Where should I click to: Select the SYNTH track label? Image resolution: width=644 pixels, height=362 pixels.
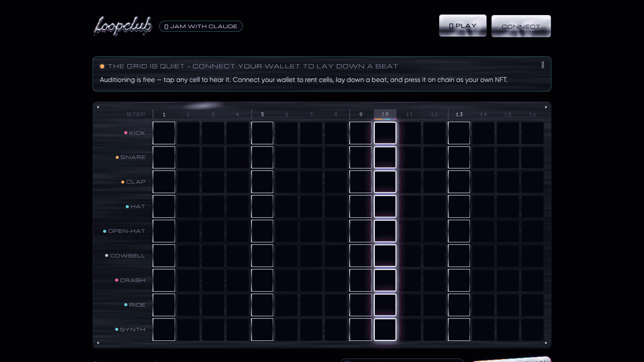click(x=130, y=330)
